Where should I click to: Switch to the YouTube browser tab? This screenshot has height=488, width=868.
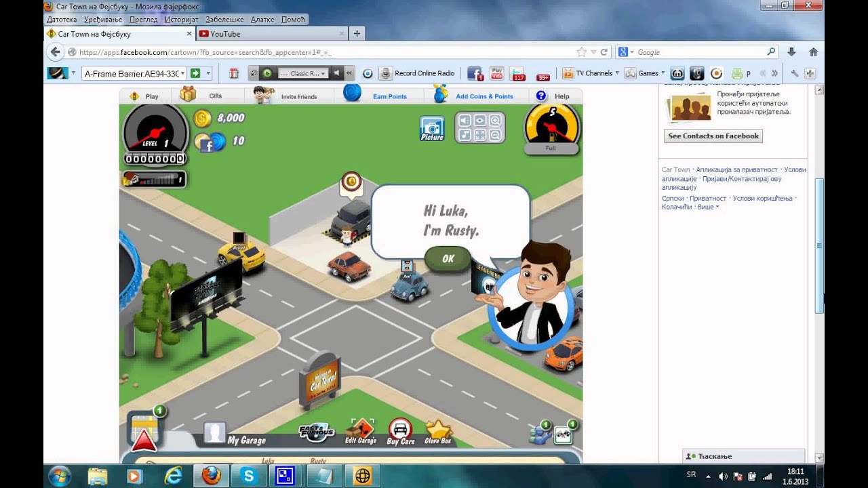click(271, 34)
